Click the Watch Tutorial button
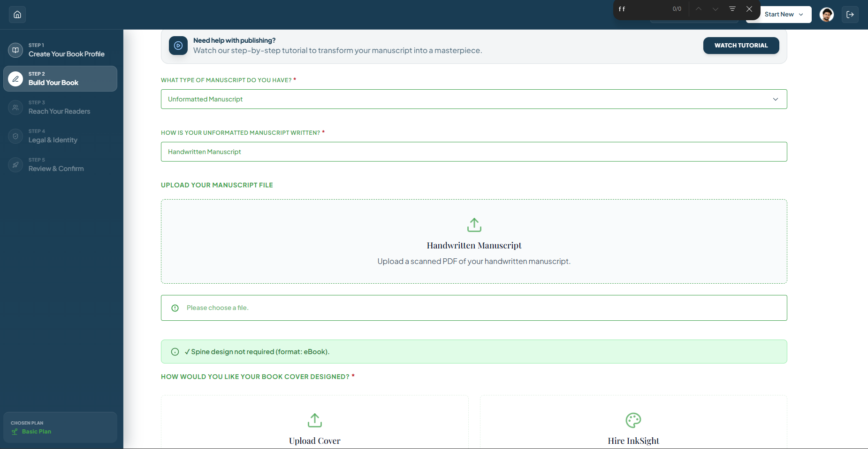Image resolution: width=868 pixels, height=449 pixels. coord(741,46)
